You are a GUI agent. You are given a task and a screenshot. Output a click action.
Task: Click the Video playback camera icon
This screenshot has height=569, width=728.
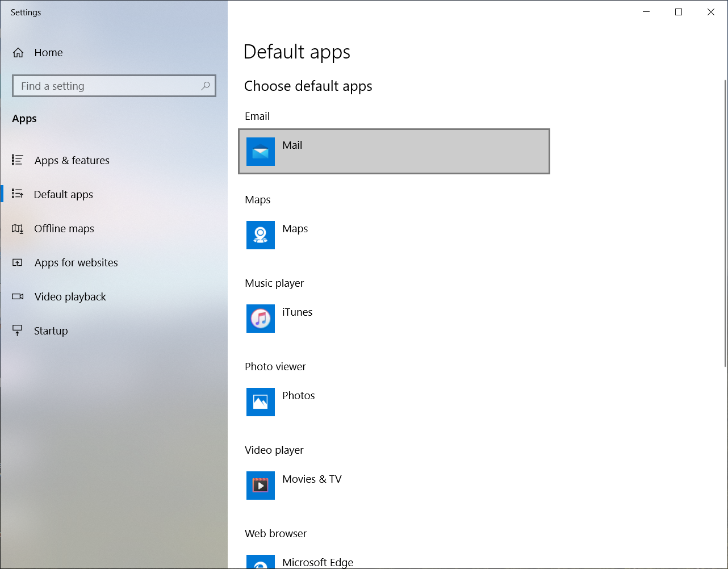[x=18, y=296]
